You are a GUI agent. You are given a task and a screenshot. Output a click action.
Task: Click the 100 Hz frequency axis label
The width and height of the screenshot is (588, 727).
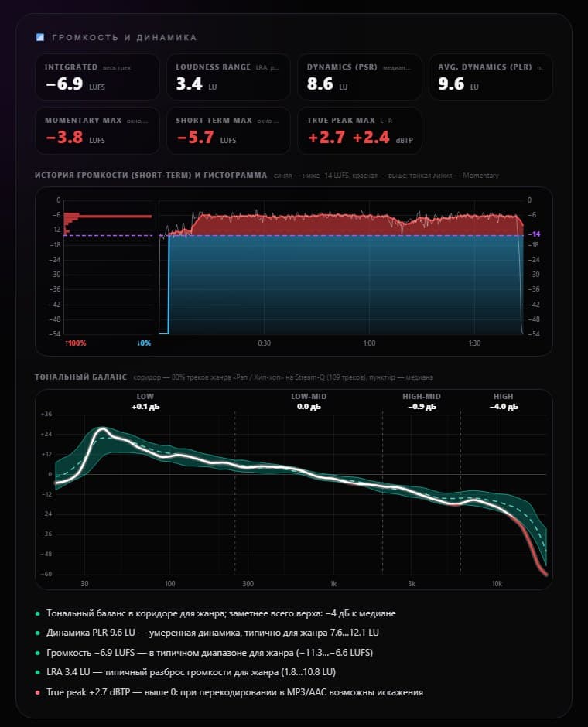click(x=170, y=584)
